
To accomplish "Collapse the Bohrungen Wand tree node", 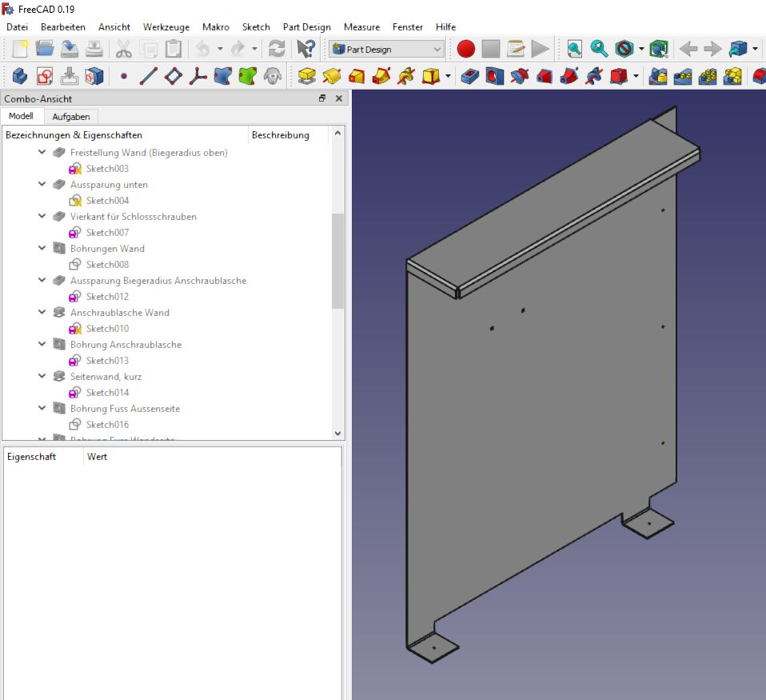I will pyautogui.click(x=42, y=248).
